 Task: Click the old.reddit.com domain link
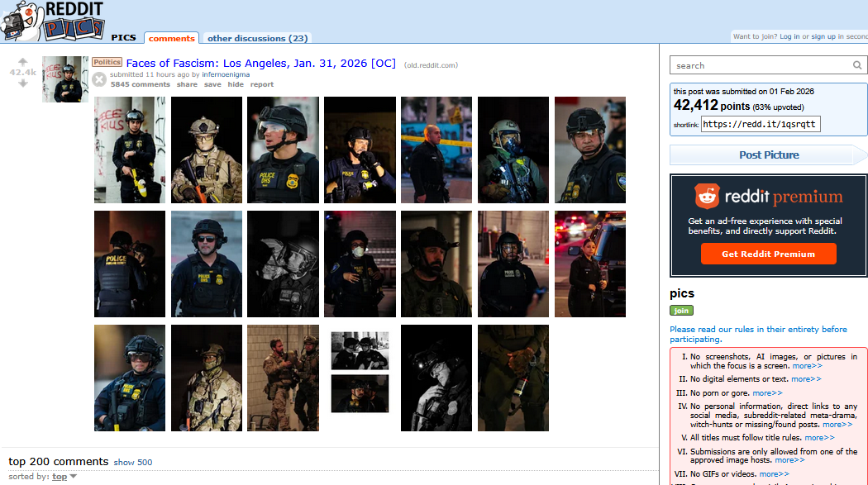pos(432,65)
